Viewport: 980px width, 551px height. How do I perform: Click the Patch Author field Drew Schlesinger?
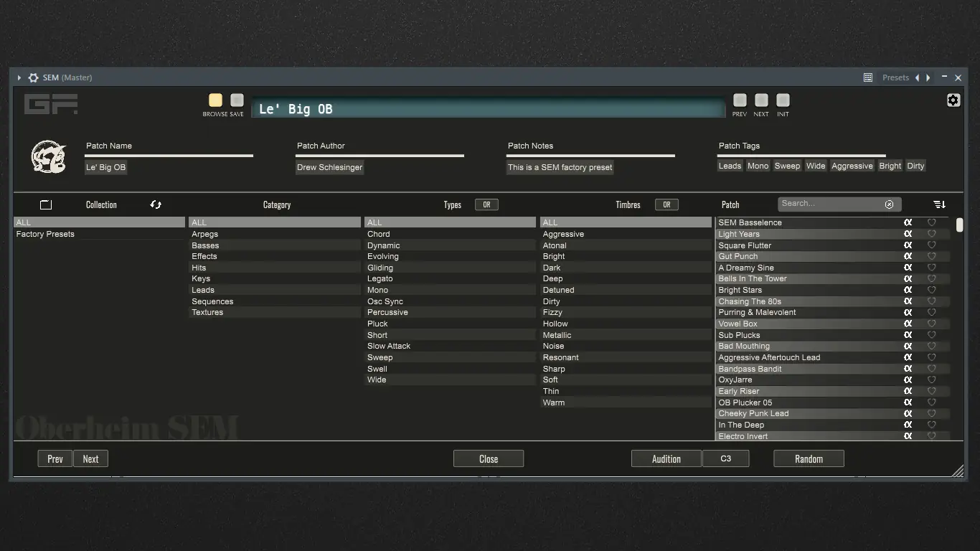point(330,167)
